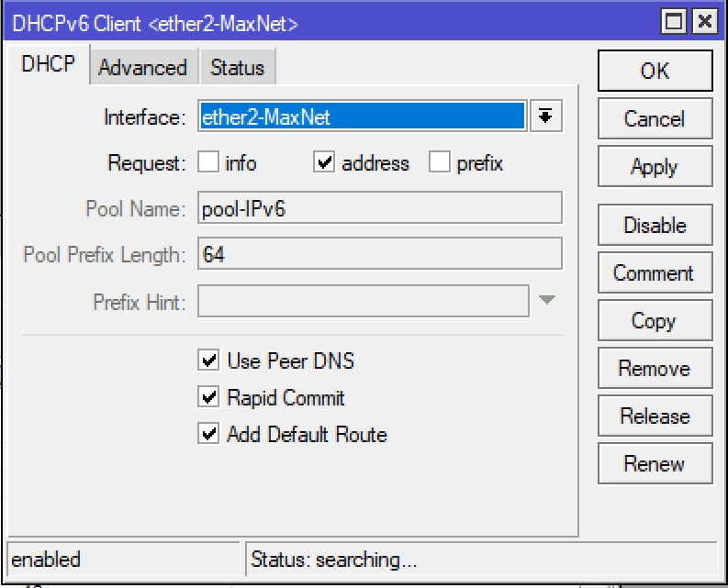The width and height of the screenshot is (728, 588).
Task: Release the DHCPv6 lease
Action: point(655,416)
